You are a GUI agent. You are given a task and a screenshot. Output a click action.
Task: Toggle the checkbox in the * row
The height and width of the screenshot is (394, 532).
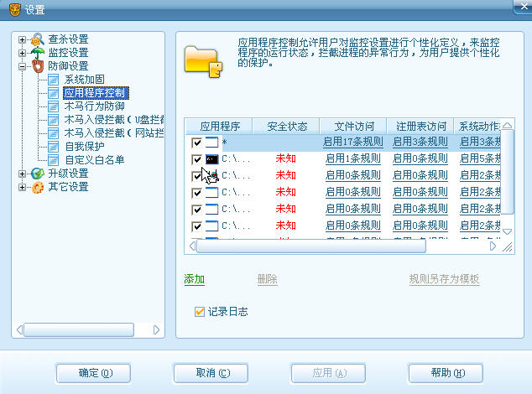[x=197, y=143]
